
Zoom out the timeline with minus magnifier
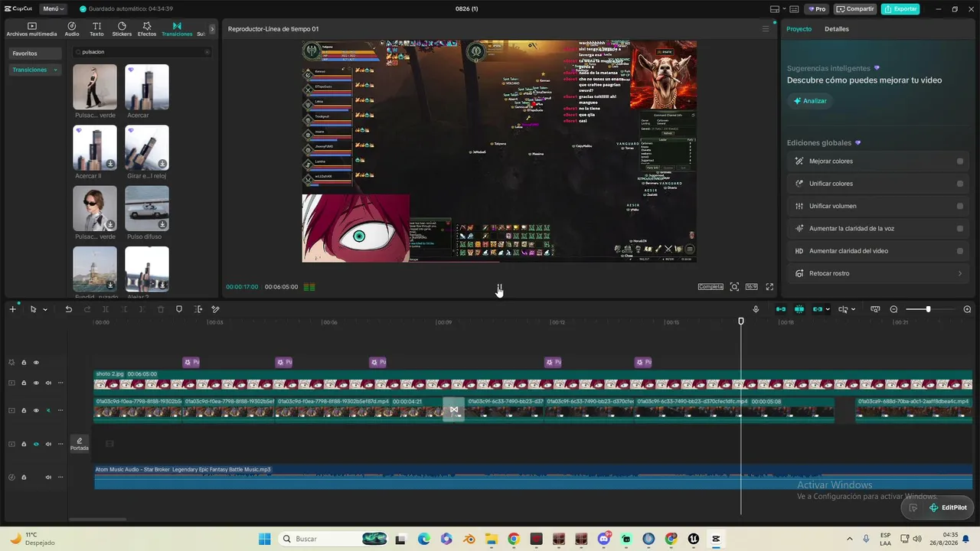(x=893, y=309)
